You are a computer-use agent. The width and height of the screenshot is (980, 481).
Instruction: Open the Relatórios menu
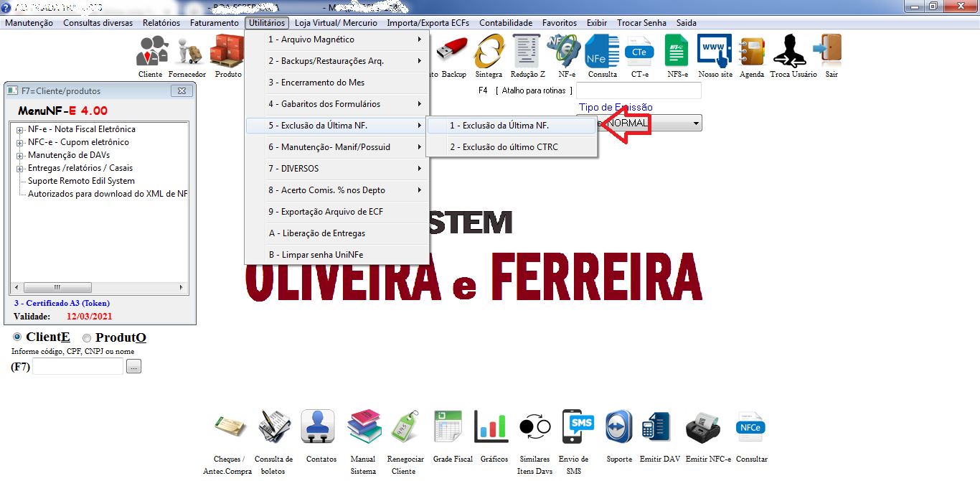(x=161, y=23)
